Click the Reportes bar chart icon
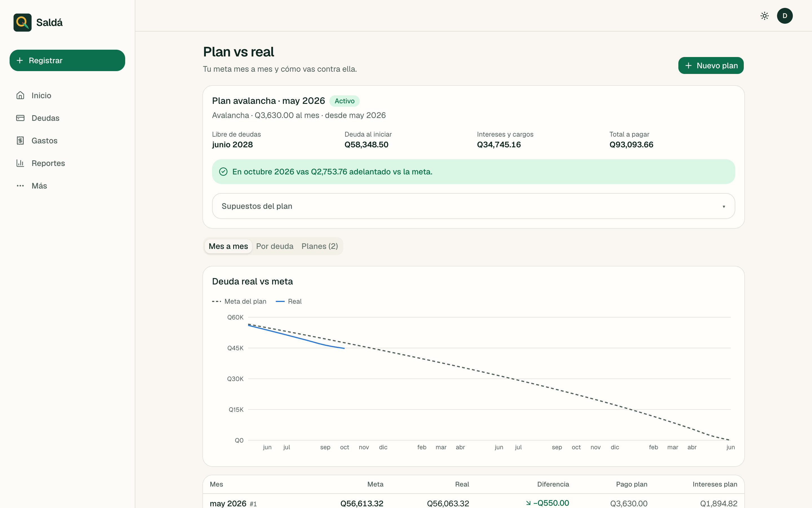Viewport: 812px width, 508px height. pos(21,163)
